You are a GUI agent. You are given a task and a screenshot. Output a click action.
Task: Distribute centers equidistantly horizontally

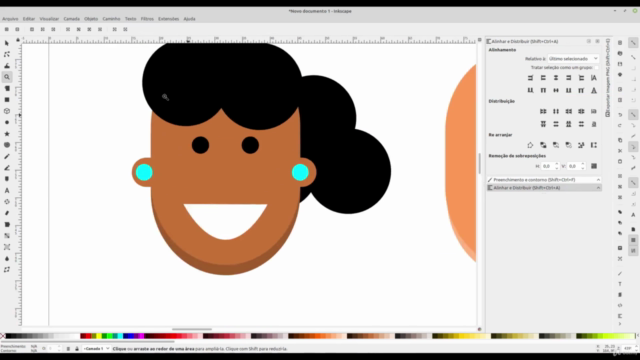pyautogui.click(x=556, y=111)
